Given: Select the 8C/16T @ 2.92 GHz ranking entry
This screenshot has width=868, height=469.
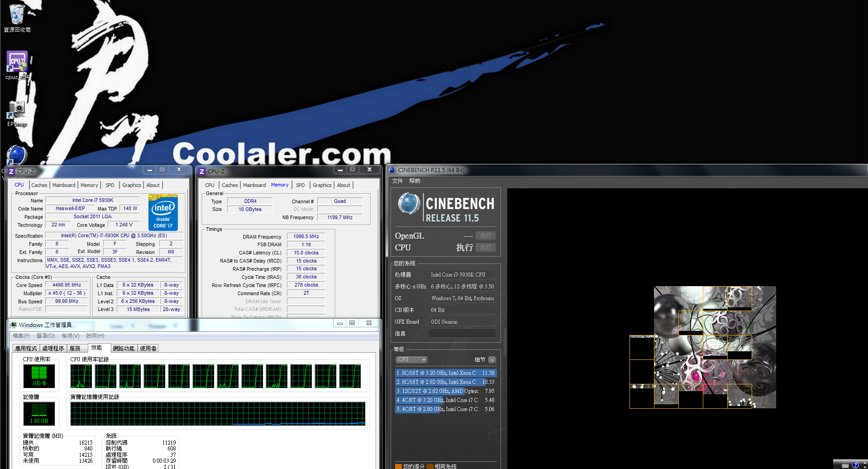Looking at the screenshot, I should tap(446, 382).
